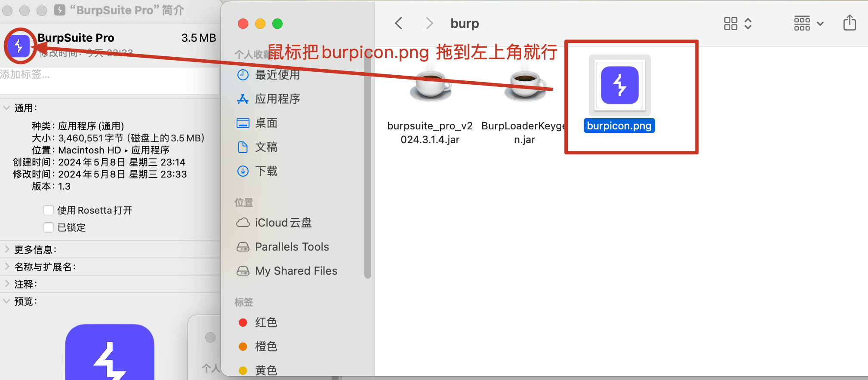This screenshot has height=380, width=868.
Task: Expand the 名称与扩展名 section
Action: pyautogui.click(x=6, y=267)
